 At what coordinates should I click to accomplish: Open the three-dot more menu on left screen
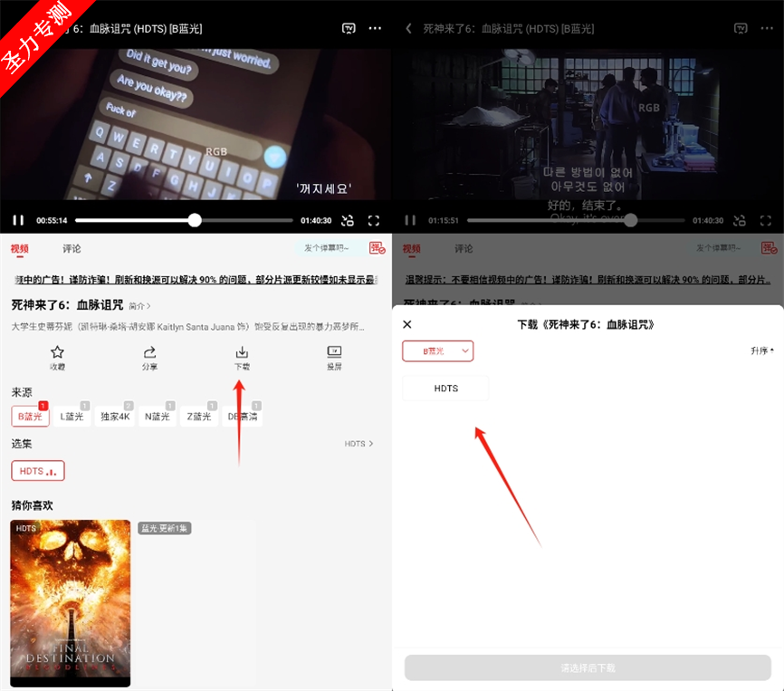pos(375,28)
